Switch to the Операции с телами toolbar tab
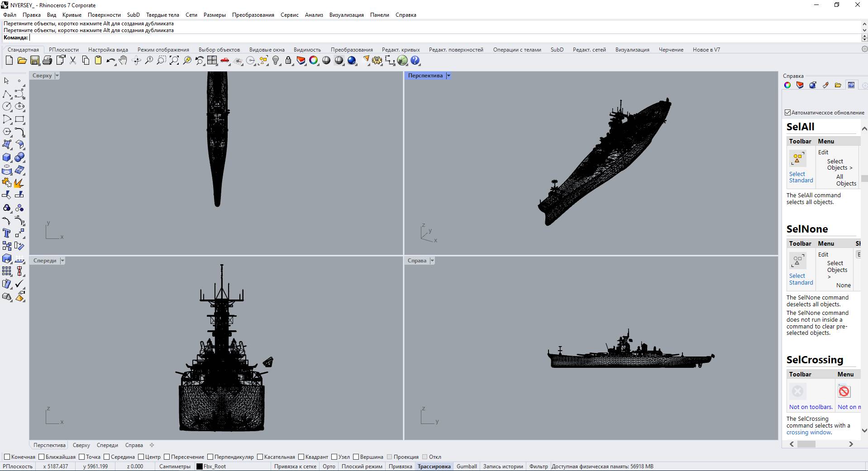Viewport: 868px width, 471px height. (x=517, y=50)
